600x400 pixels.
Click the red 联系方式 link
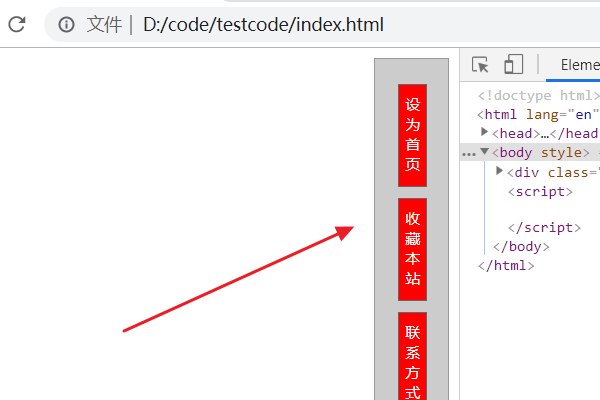pos(412,356)
